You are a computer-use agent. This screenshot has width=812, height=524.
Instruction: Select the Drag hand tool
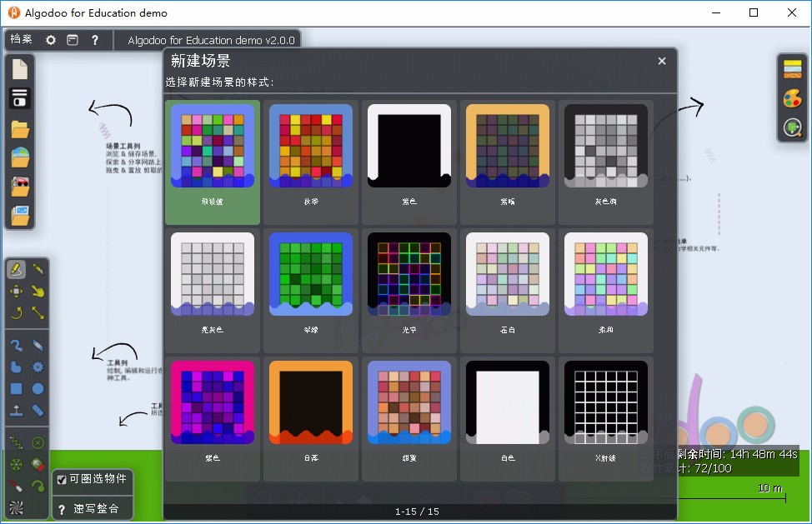tap(39, 292)
